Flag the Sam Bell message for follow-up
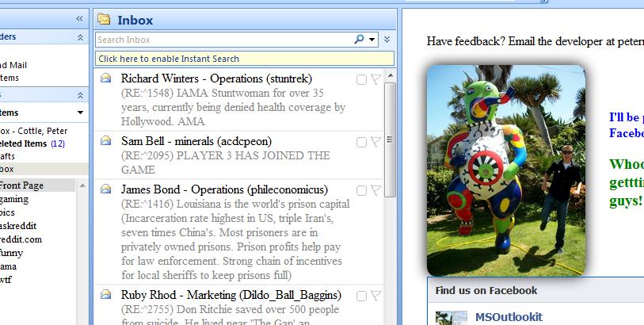The height and width of the screenshot is (325, 644). pyautogui.click(x=375, y=142)
